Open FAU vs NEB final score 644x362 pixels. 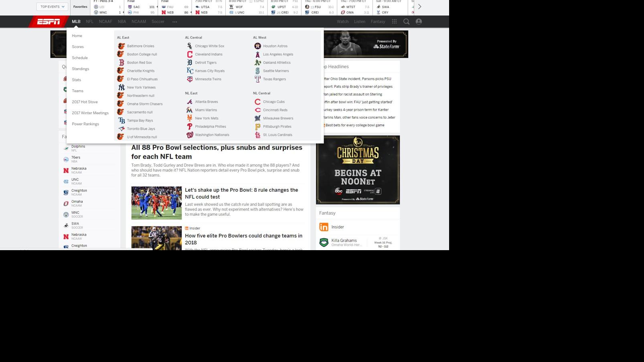tap(175, 8)
